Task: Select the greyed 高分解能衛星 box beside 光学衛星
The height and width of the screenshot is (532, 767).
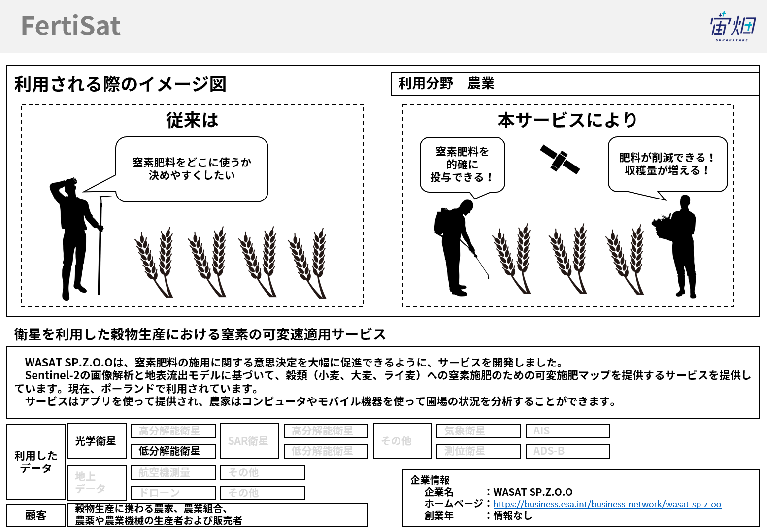Action: point(173,431)
